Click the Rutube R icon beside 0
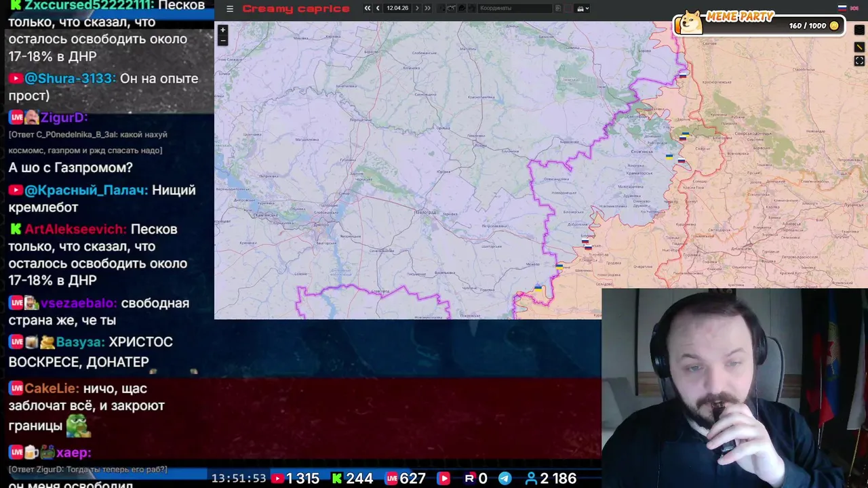The width and height of the screenshot is (868, 488). coord(469,479)
